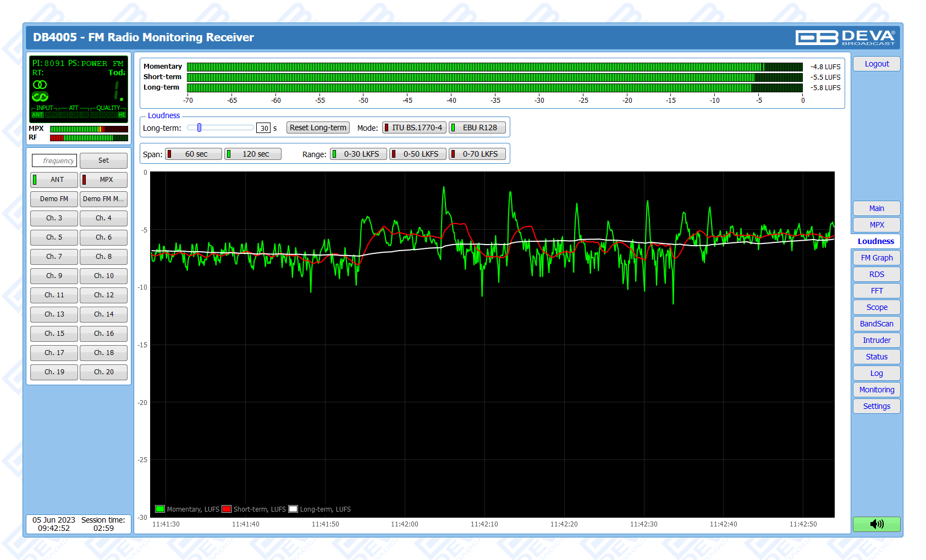Tune to the Ch. 7 preset

(x=54, y=257)
